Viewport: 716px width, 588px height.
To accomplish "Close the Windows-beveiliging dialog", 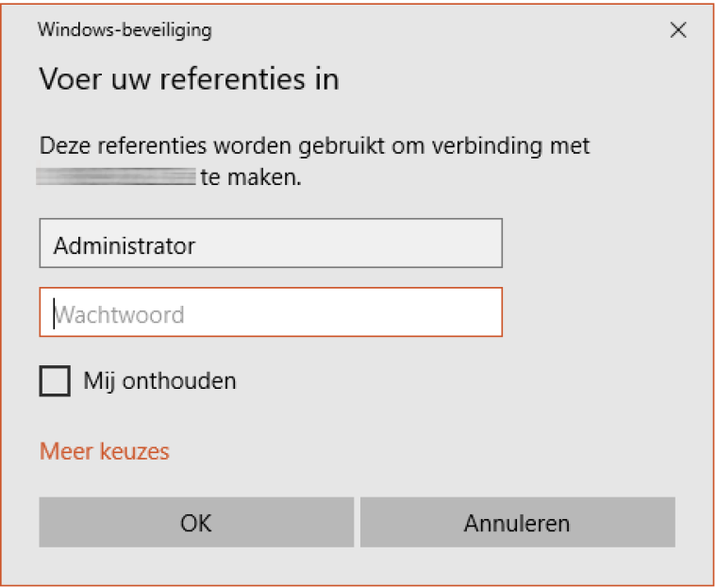I will pos(677,30).
